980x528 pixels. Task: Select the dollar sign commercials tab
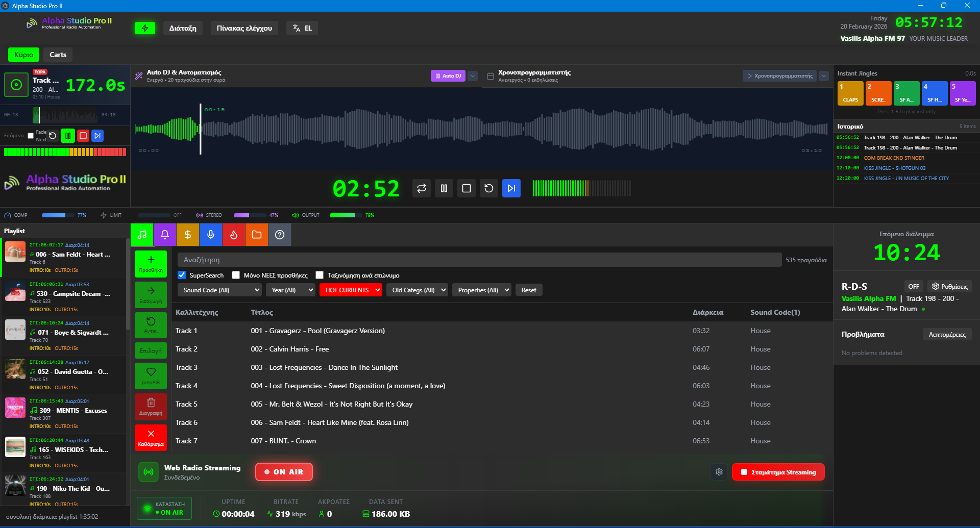pyautogui.click(x=188, y=235)
